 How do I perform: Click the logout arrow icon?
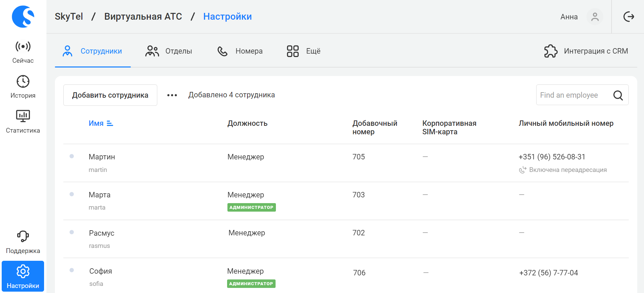(629, 17)
